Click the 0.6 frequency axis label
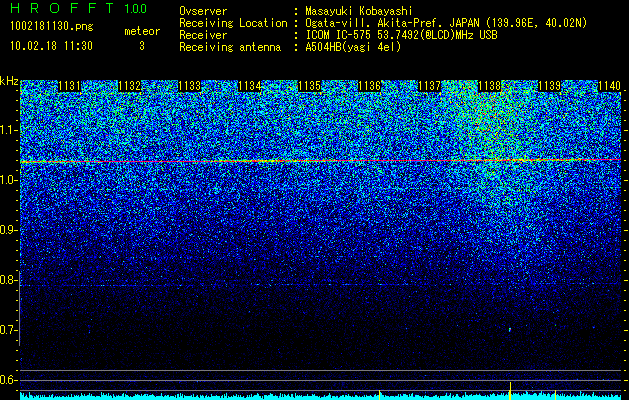Viewport: 629px width, 400px height. tap(9, 380)
